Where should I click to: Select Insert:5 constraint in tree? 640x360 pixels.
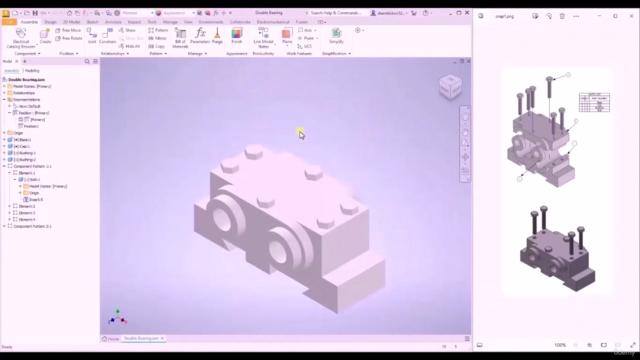click(33, 200)
